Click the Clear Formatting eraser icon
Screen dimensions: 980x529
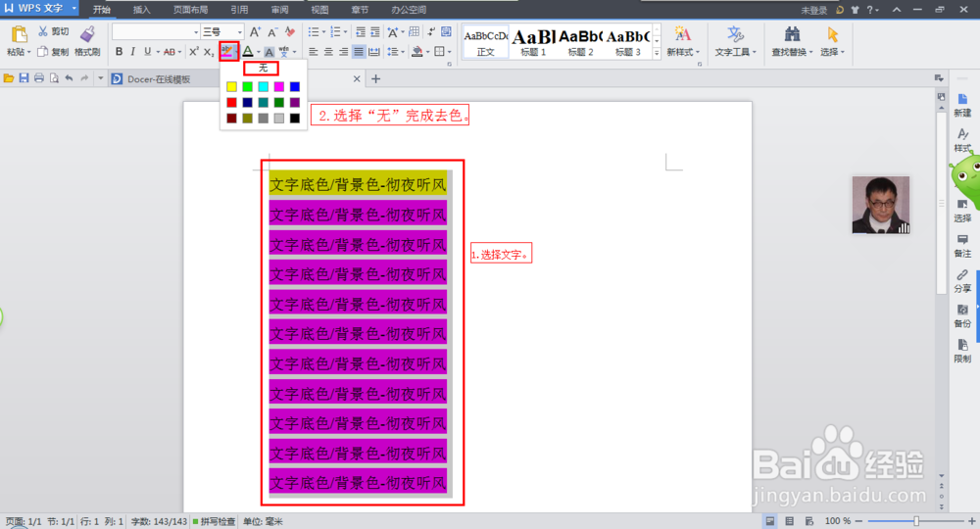[290, 32]
